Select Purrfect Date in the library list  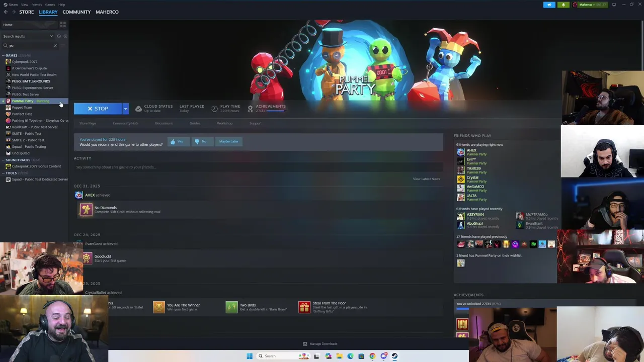pyautogui.click(x=22, y=114)
